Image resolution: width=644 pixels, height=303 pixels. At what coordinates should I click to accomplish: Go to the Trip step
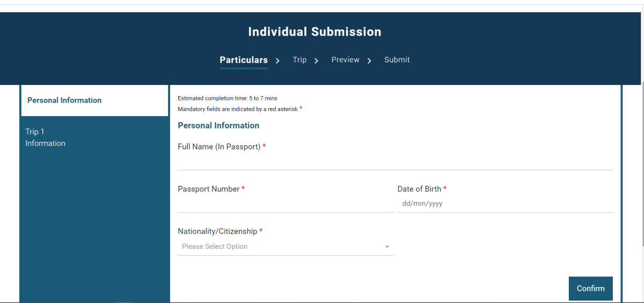click(x=299, y=60)
